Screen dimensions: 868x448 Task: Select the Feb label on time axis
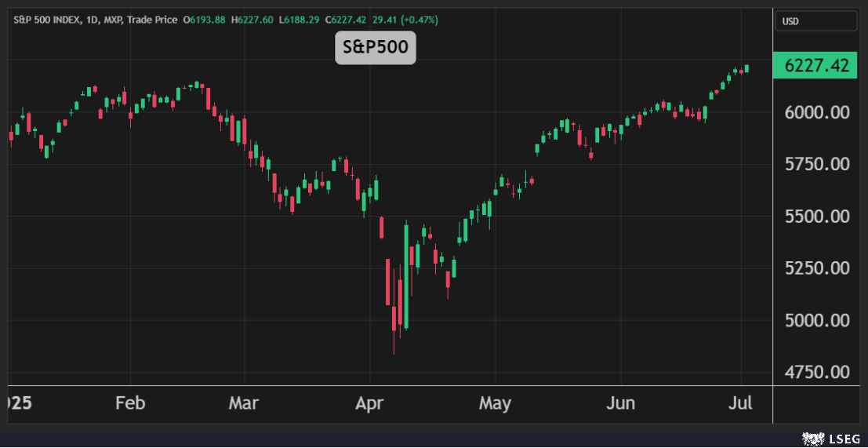point(130,404)
